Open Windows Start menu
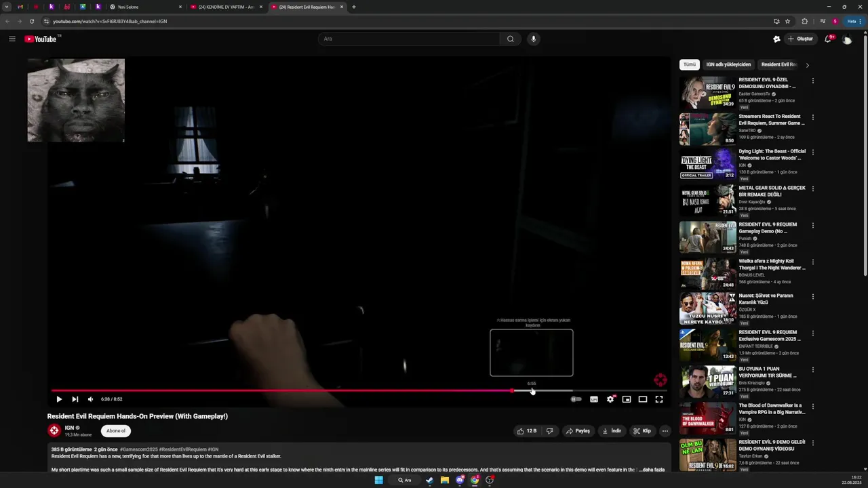The width and height of the screenshot is (868, 488). click(x=379, y=480)
